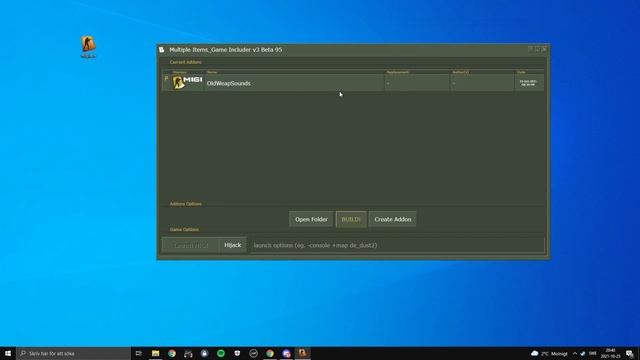Viewport: 640px width, 360px height.
Task: Open the lock-shaped app icon in taskbar
Action: [204, 353]
